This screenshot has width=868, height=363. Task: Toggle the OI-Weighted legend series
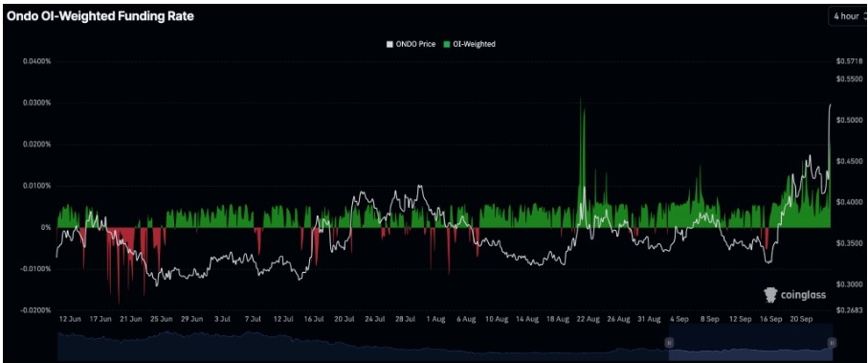[x=470, y=44]
